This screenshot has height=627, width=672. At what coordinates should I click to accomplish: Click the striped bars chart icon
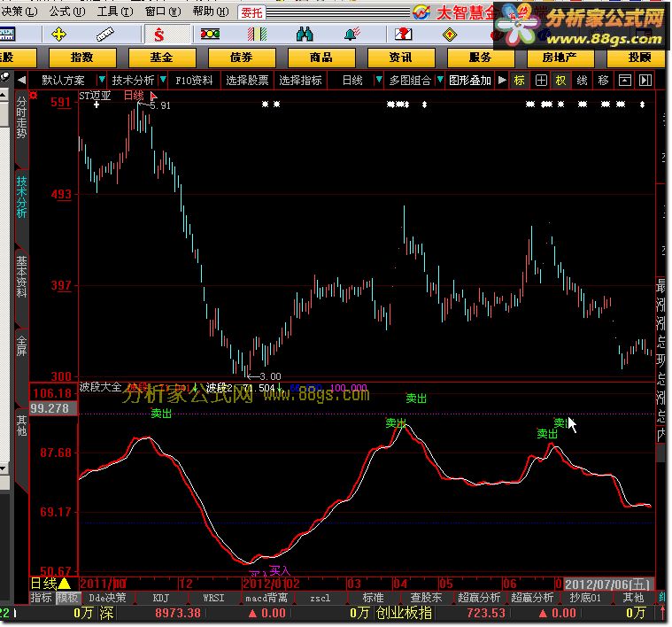257,34
